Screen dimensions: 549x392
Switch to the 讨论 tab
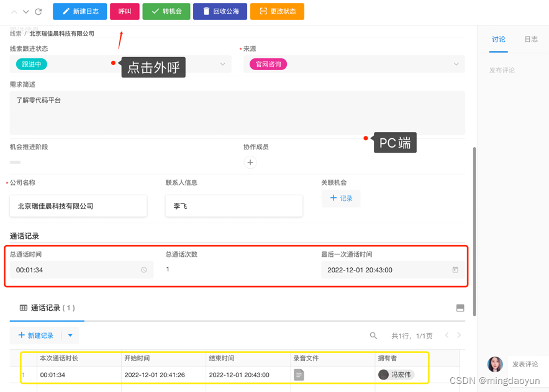click(498, 39)
